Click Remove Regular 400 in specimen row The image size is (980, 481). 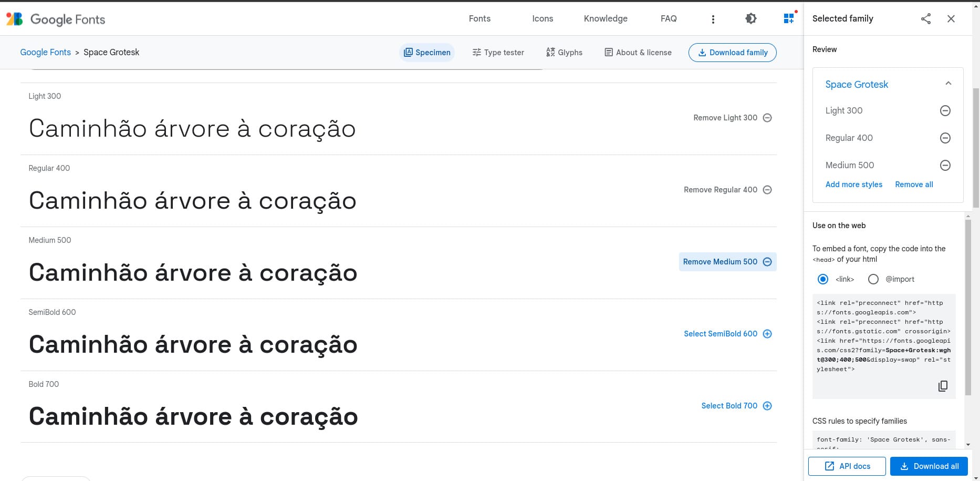click(728, 190)
